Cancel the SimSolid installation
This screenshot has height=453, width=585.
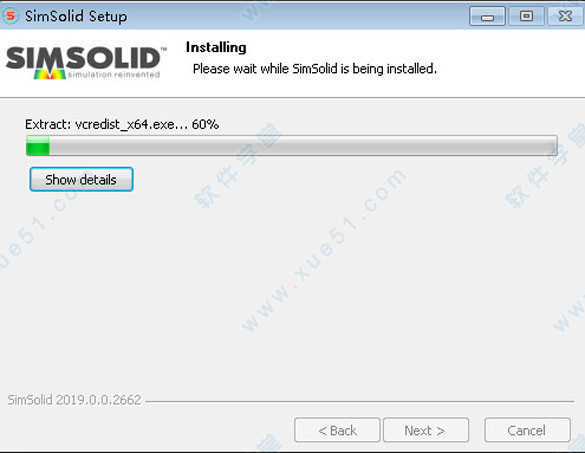point(527,430)
